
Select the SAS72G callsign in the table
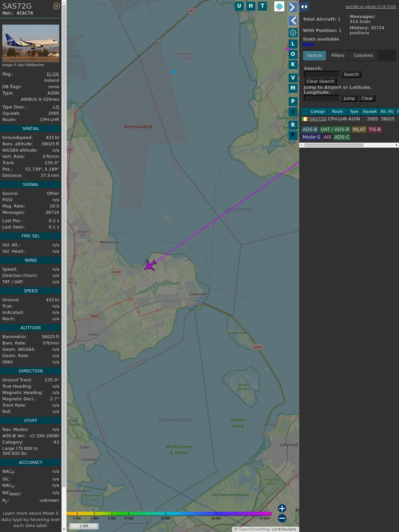tap(318, 119)
